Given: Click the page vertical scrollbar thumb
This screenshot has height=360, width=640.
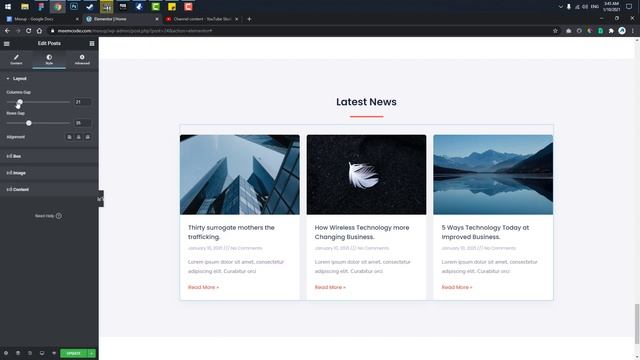Looking at the screenshot, I should click(637, 324).
